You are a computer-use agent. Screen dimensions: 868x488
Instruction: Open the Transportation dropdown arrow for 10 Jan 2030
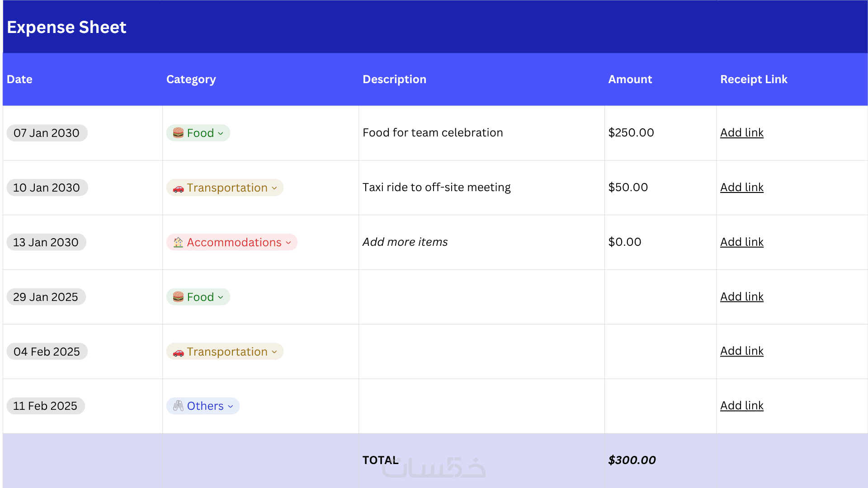tap(274, 188)
